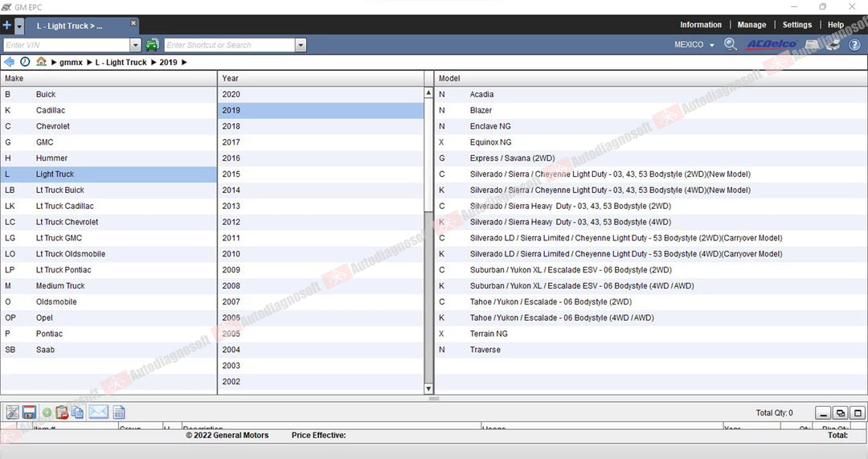Select the Blazer model

[651, 110]
